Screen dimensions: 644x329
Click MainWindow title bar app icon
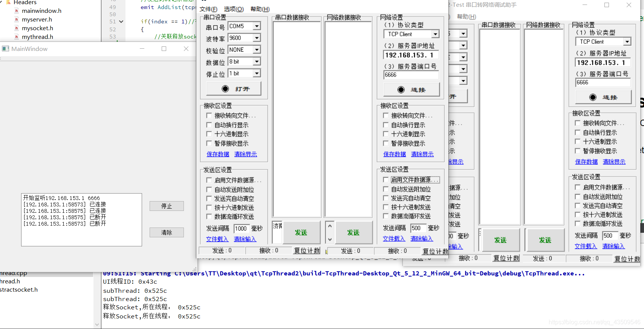(x=5, y=49)
